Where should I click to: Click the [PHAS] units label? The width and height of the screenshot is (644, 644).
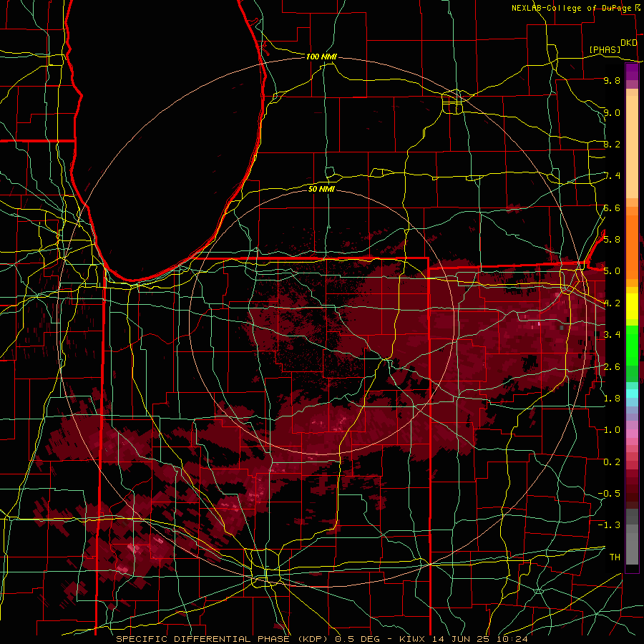point(605,49)
